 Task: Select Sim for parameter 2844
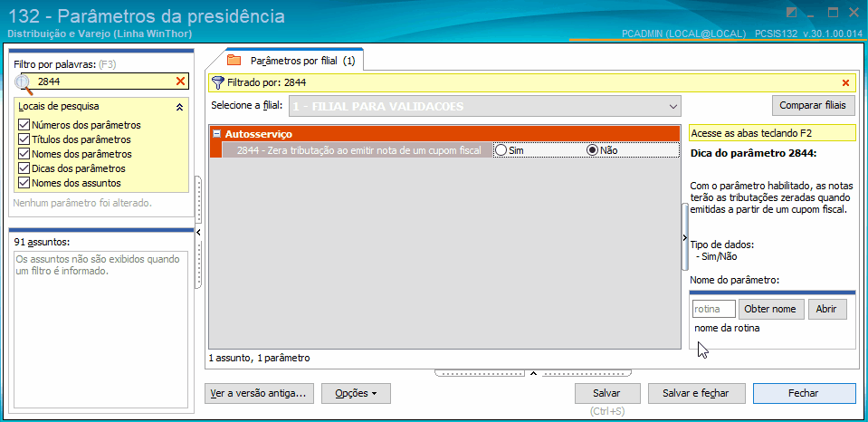(501, 150)
